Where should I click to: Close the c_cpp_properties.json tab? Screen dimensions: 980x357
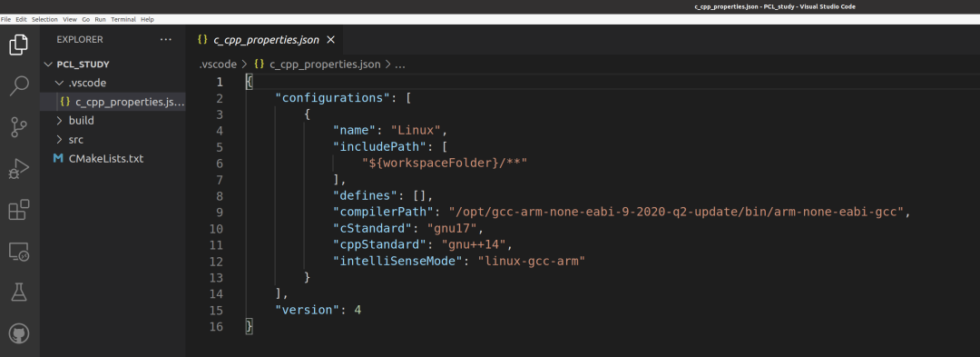(x=331, y=39)
